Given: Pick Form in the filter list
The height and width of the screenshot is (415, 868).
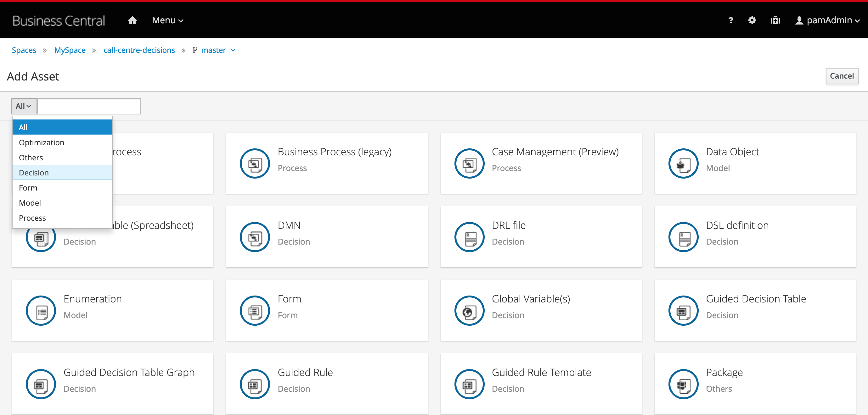Looking at the screenshot, I should (x=62, y=188).
